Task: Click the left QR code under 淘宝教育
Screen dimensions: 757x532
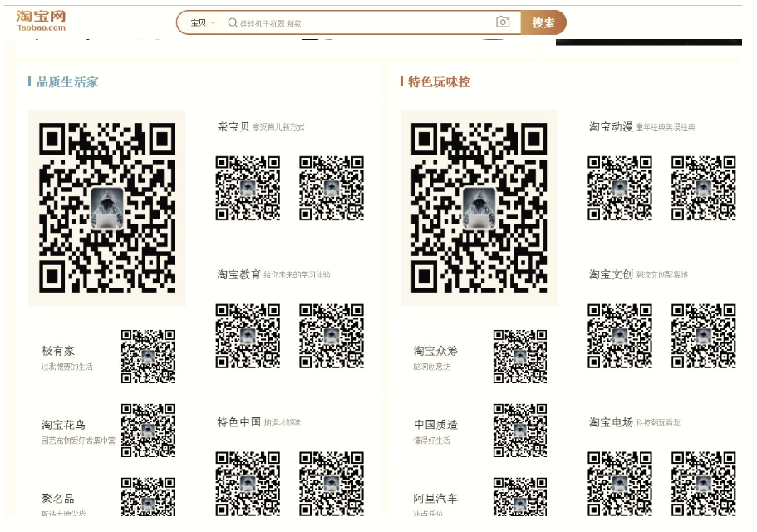Action: click(x=248, y=336)
